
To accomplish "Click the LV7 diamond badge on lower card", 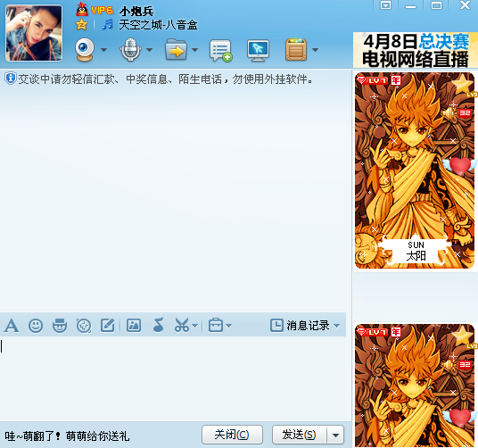I will coord(372,332).
